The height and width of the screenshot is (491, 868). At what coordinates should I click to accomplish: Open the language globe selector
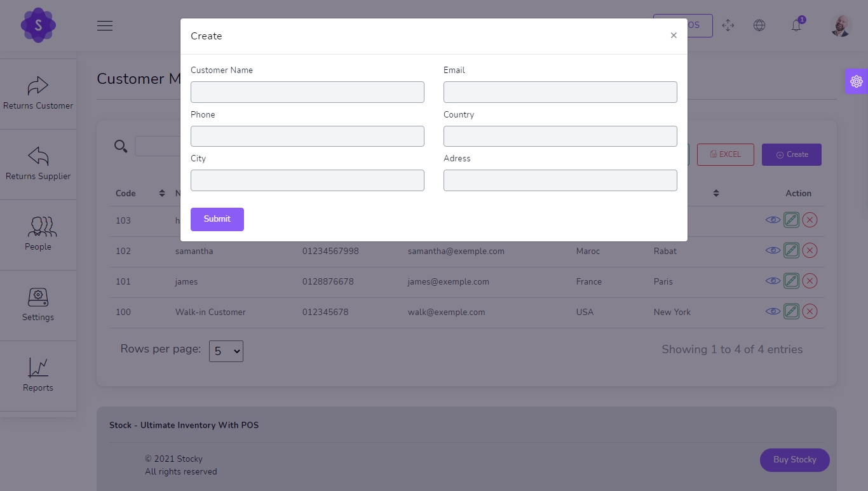point(759,25)
